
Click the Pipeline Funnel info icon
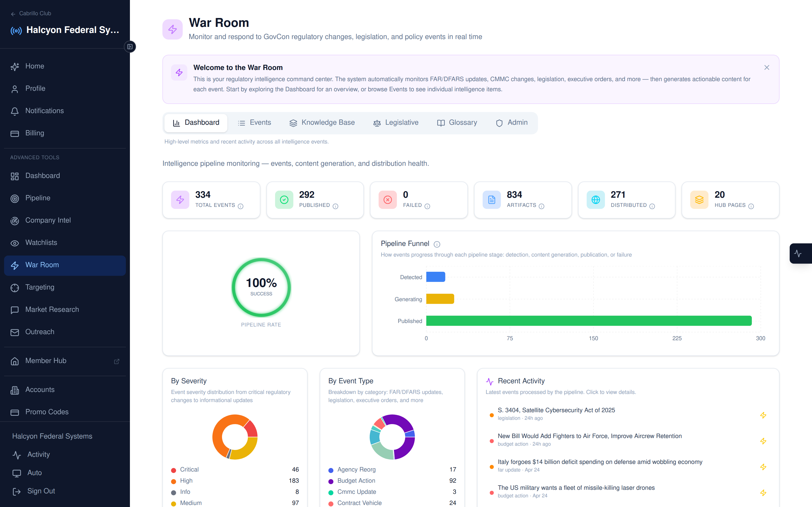(436, 244)
